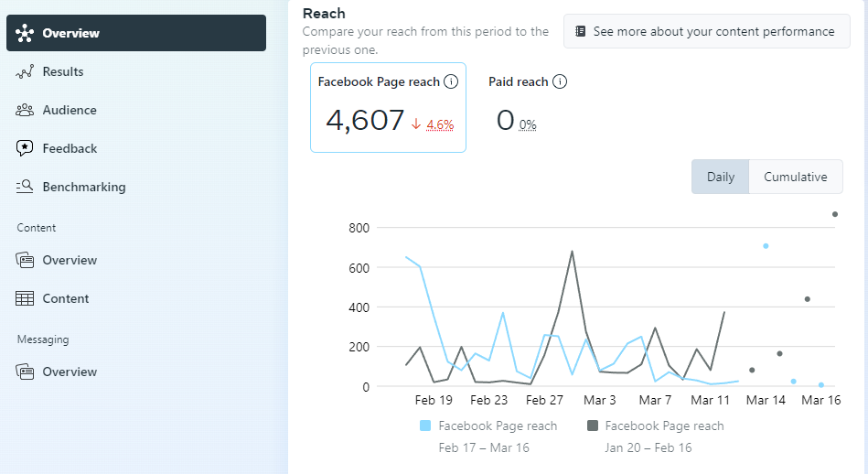
Task: Click gray legend swatch Jan 20 – Feb 16
Action: (x=593, y=426)
